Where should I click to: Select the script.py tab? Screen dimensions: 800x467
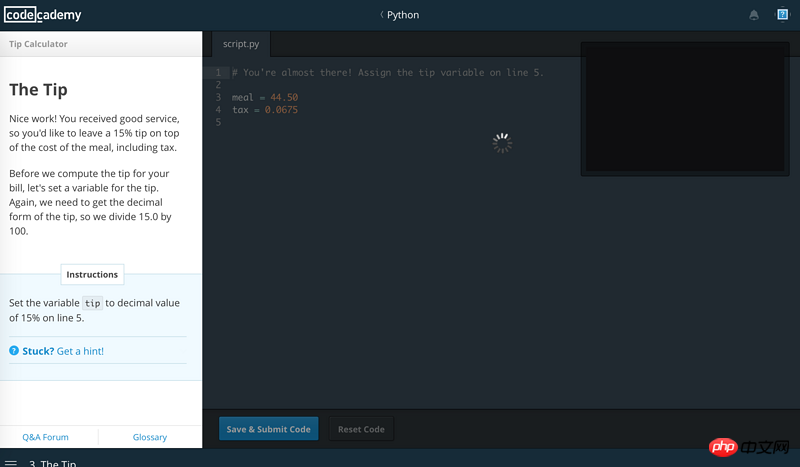pyautogui.click(x=241, y=44)
